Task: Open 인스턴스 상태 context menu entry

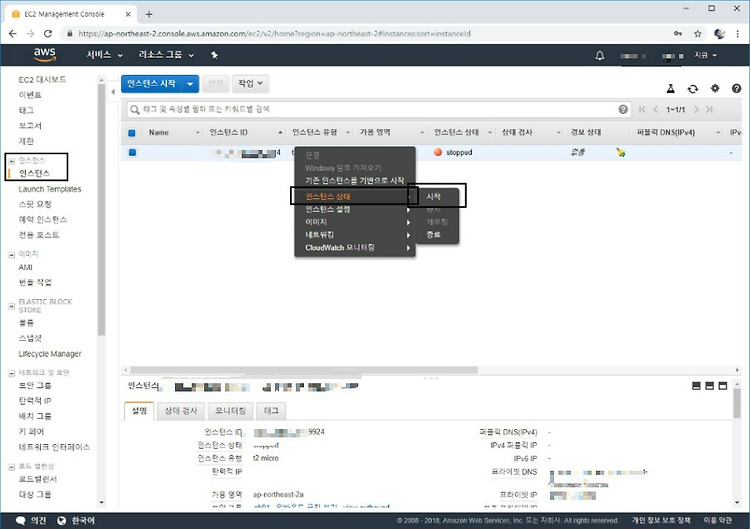Action: [354, 197]
